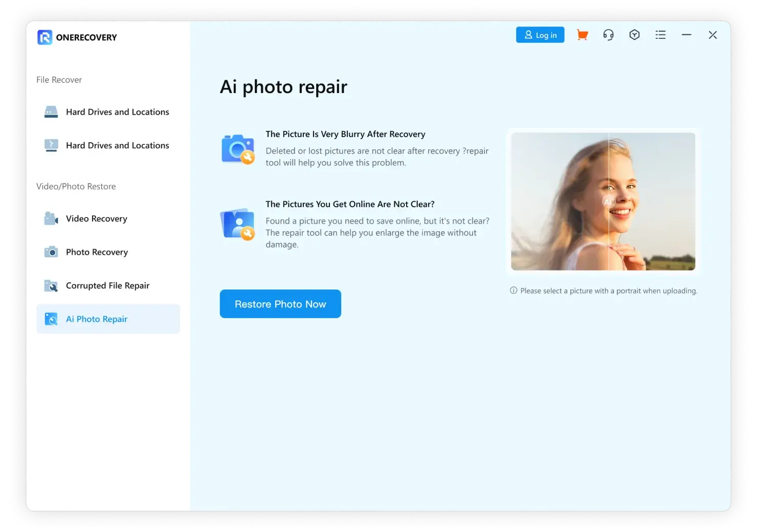Screen dimensions: 757x532
Task: Click the AI handle on the before/after divider
Action: (x=608, y=202)
